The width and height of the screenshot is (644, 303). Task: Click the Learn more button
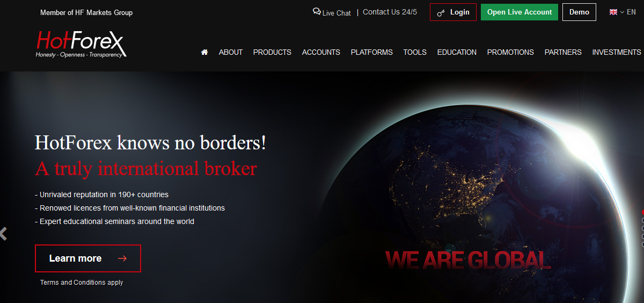[88, 258]
